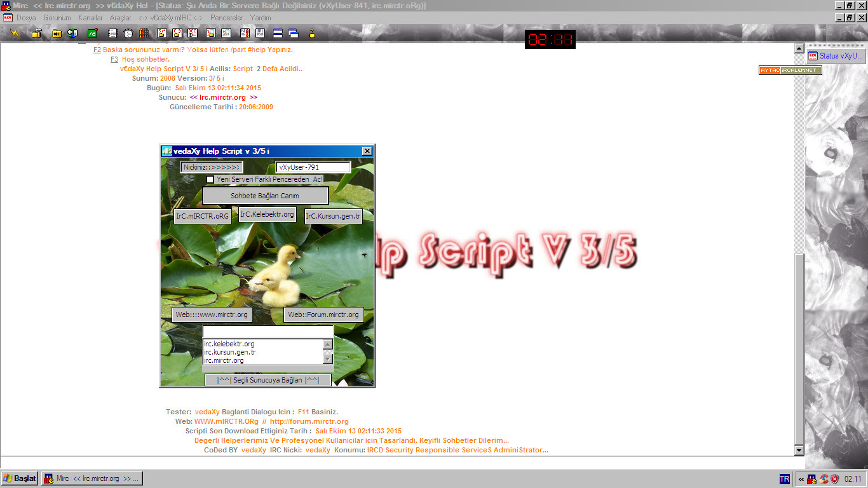Click the Cascade windows toolbar icon
The height and width of the screenshot is (488, 868).
tap(294, 33)
